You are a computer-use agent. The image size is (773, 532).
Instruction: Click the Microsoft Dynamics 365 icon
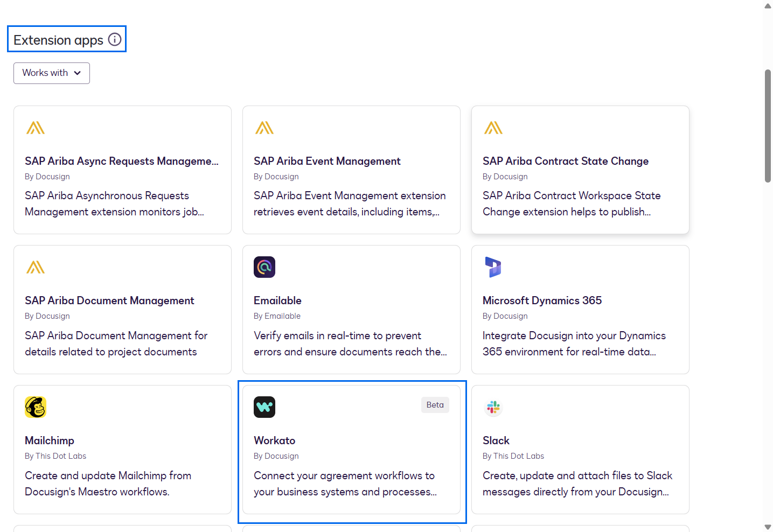point(493,267)
